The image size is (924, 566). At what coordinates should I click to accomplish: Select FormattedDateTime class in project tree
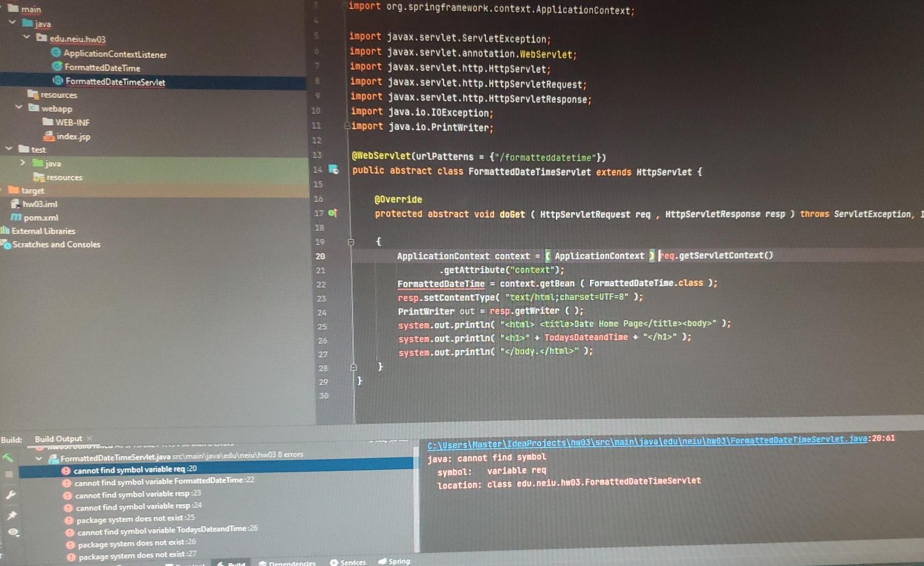click(x=102, y=68)
